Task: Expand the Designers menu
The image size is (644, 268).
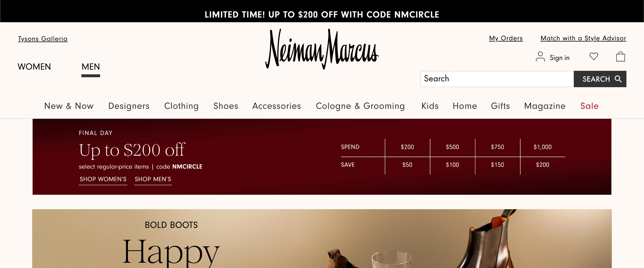Action: point(129,106)
